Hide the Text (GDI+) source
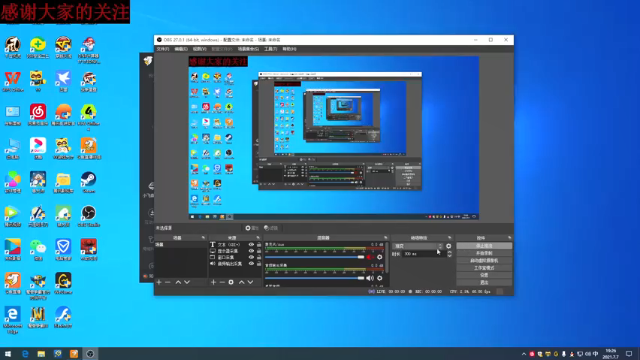Viewport: 640px width, 360px height. pos(251,244)
